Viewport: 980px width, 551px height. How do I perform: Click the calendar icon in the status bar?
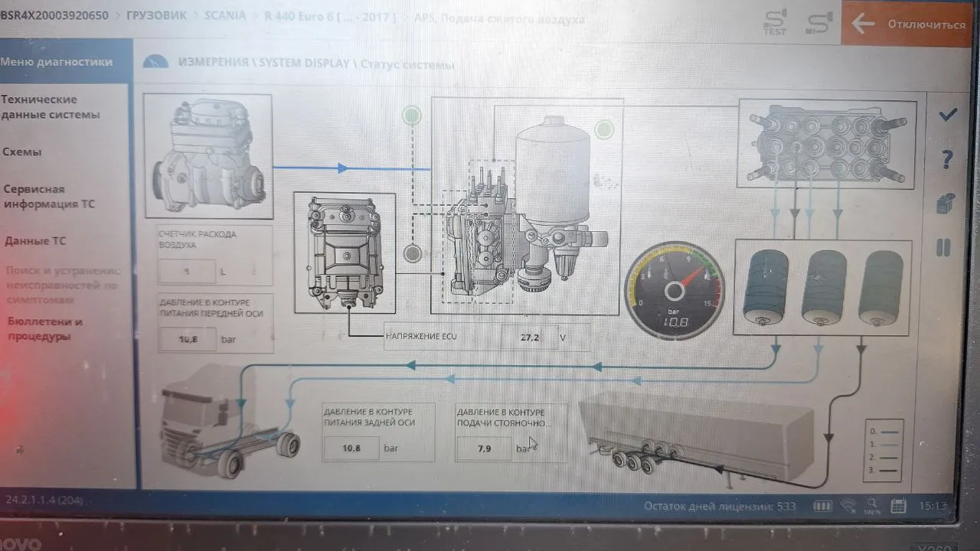[899, 507]
